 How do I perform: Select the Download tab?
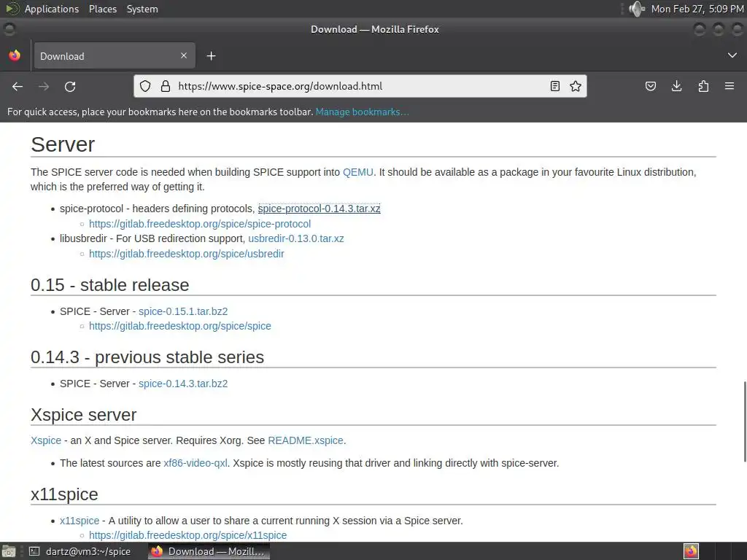pos(115,55)
